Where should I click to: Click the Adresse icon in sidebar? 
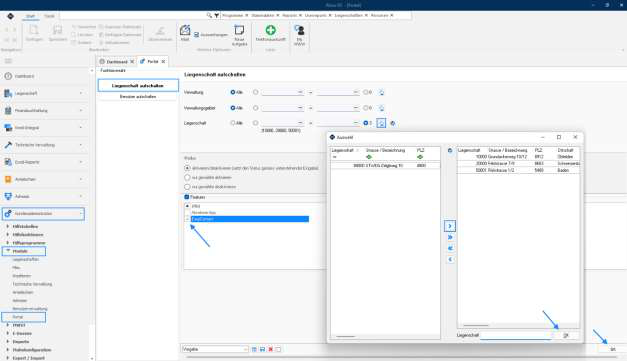(x=8, y=196)
